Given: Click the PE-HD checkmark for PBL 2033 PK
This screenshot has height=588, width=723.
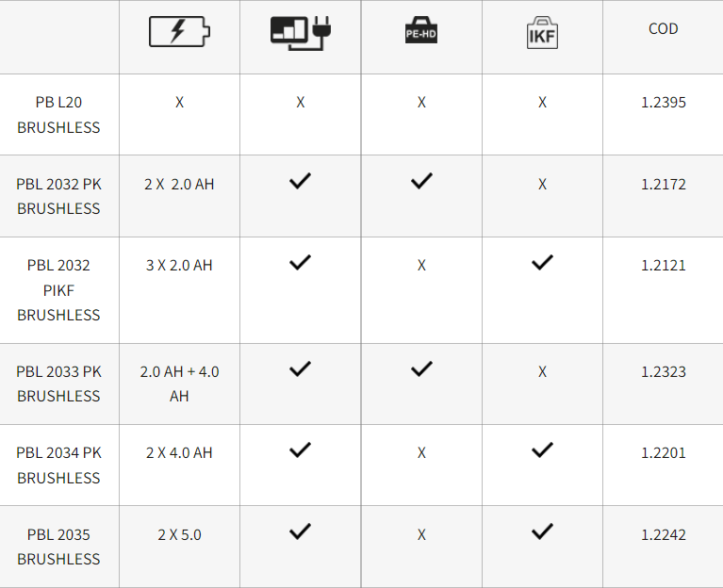Looking at the screenshot, I should tap(421, 368).
